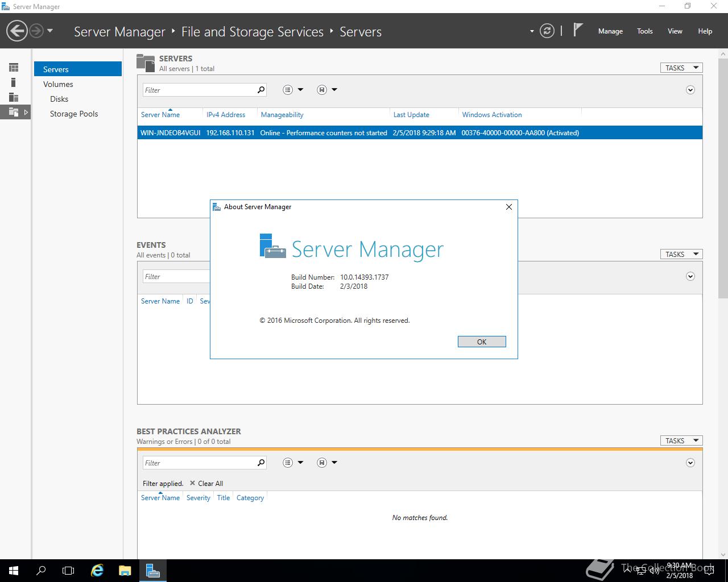728x582 pixels.
Task: Select the Dashboard icon in the left rail
Action: 14,68
